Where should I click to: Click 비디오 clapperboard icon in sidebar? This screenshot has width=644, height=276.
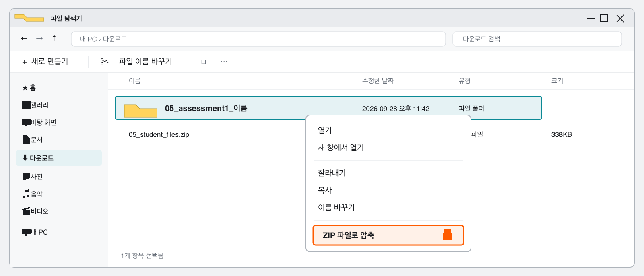tap(26, 211)
